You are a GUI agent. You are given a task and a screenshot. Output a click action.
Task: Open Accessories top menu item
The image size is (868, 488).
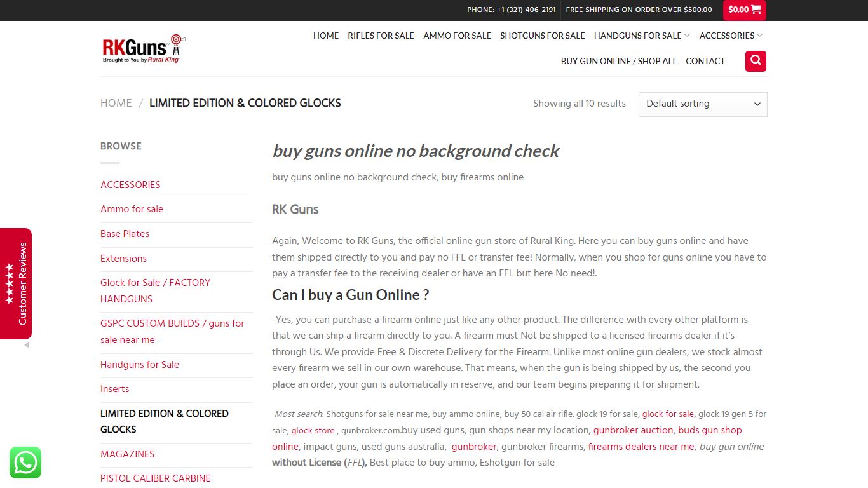pos(726,36)
